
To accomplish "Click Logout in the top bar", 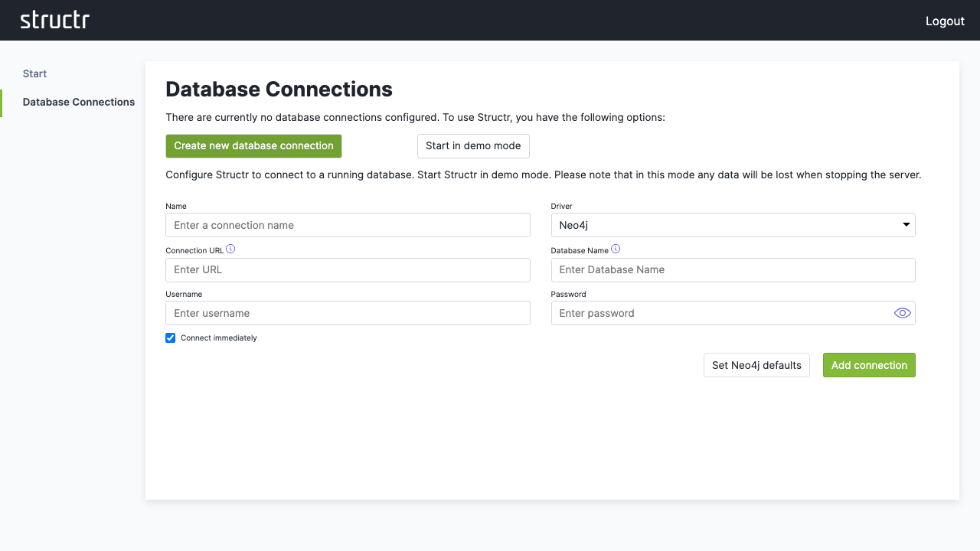I will 945,21.
